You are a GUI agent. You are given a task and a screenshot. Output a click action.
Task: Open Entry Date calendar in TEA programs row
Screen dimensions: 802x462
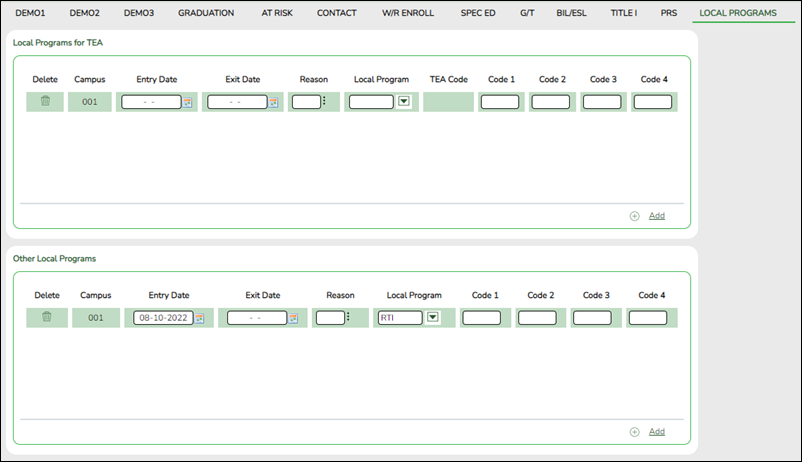pyautogui.click(x=188, y=102)
